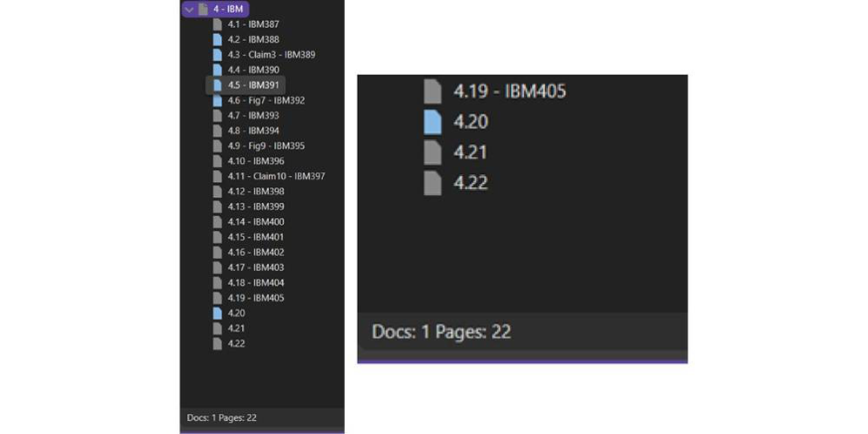Click the page icon for 4.3 - Claim3 - IBM389
Image resolution: width=868 pixels, height=434 pixels.
(217, 55)
